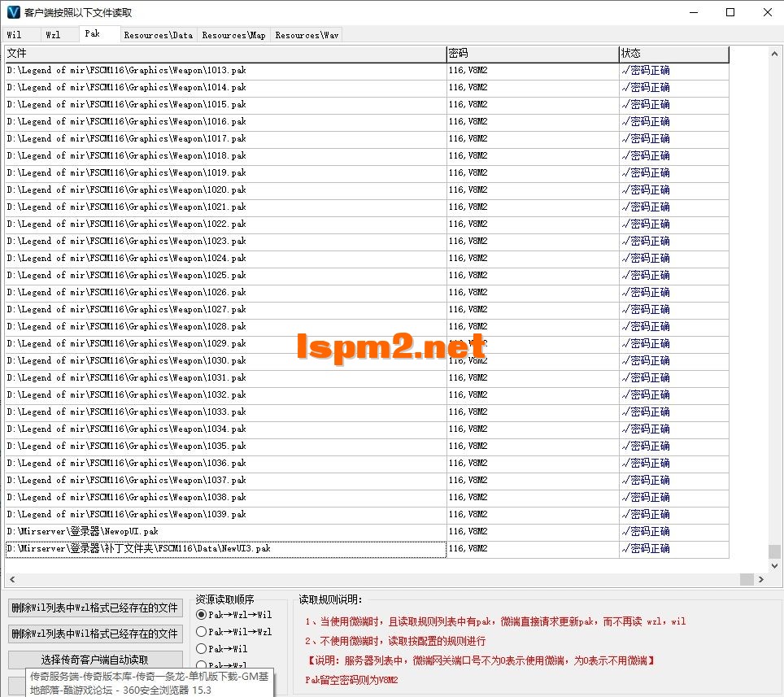Screen dimensions: 784x697
Task: Click the vertical scrollbar down arrow
Action: coord(775,567)
